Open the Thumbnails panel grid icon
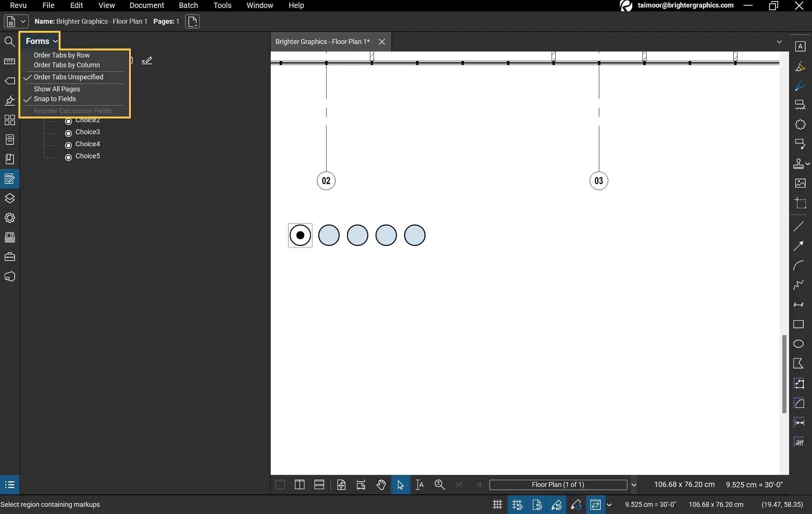The height and width of the screenshot is (514, 812). coord(10,120)
